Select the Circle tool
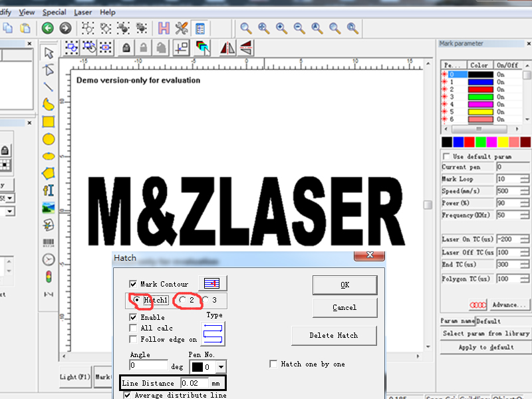 [x=49, y=139]
